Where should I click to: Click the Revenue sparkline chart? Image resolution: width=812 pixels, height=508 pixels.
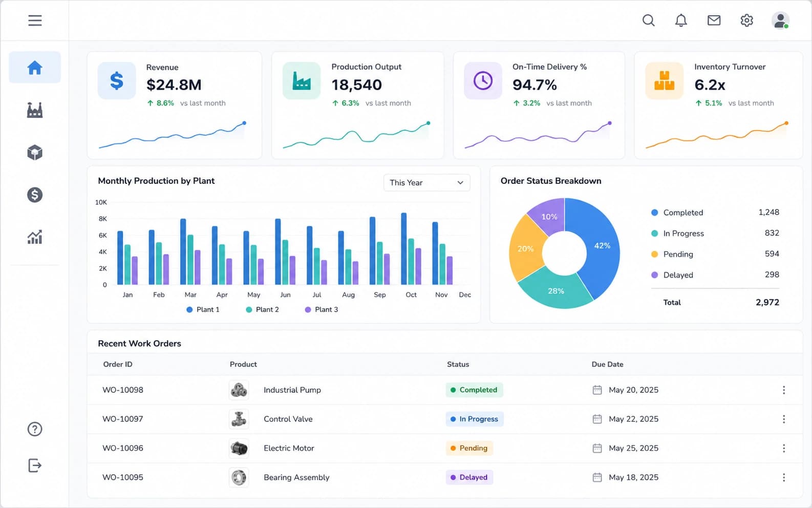[x=172, y=136]
